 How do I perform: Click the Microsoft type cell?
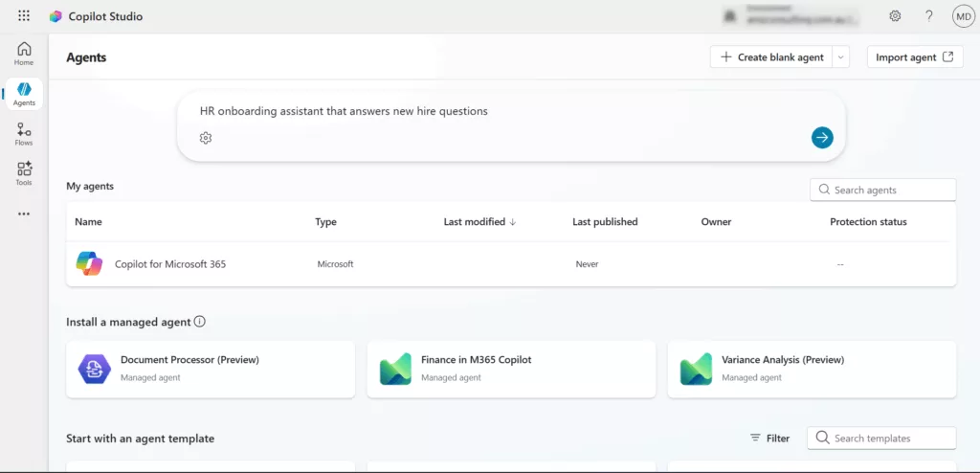(335, 264)
